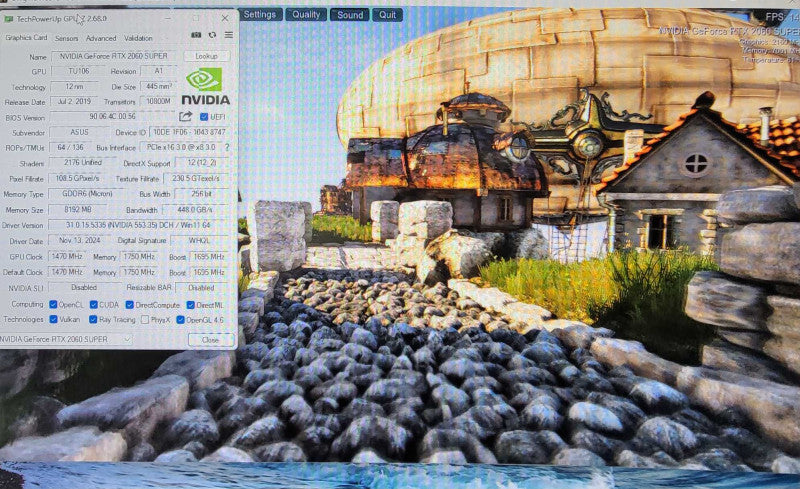Minimize the GPU-Z window
This screenshot has width=800, height=489.
(x=168, y=18)
